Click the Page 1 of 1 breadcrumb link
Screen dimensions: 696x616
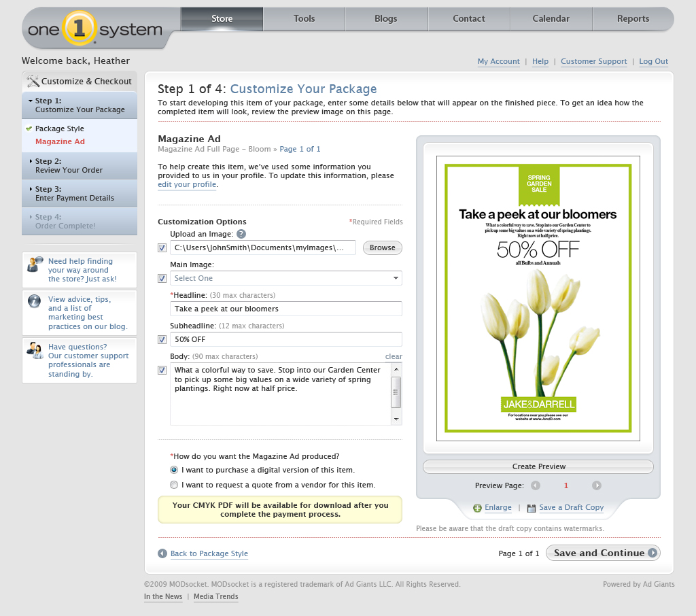(x=300, y=149)
